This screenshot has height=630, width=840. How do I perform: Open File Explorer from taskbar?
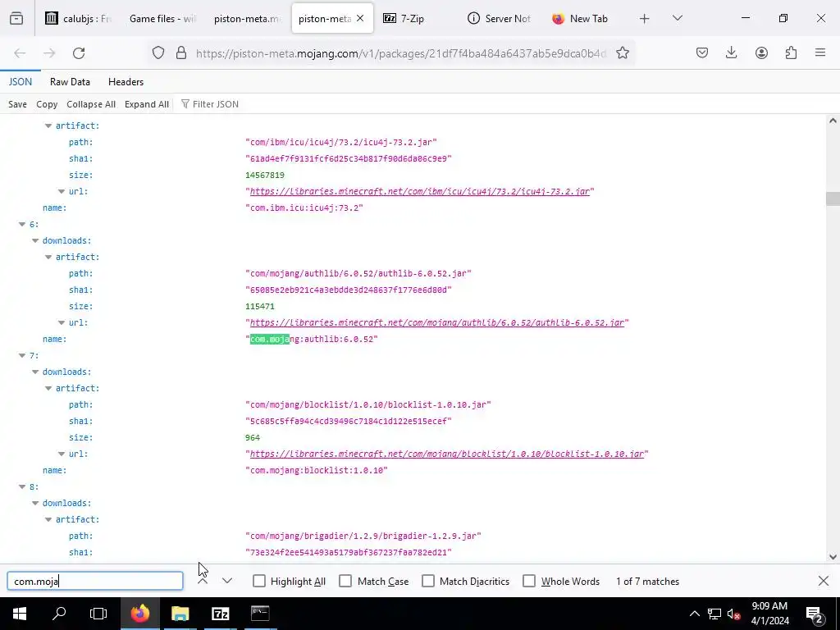coord(180,614)
